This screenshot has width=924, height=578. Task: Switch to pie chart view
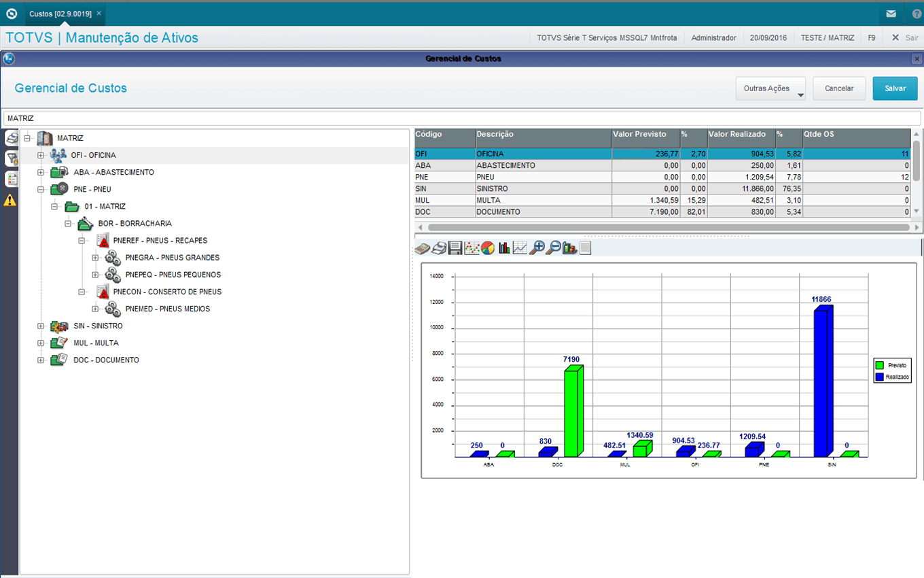(x=487, y=248)
